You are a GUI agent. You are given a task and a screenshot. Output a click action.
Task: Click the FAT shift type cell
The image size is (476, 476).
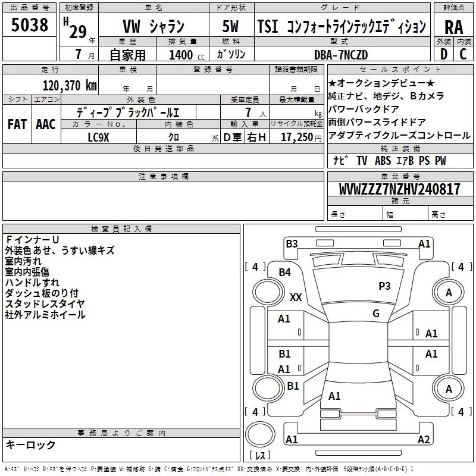coord(17,124)
